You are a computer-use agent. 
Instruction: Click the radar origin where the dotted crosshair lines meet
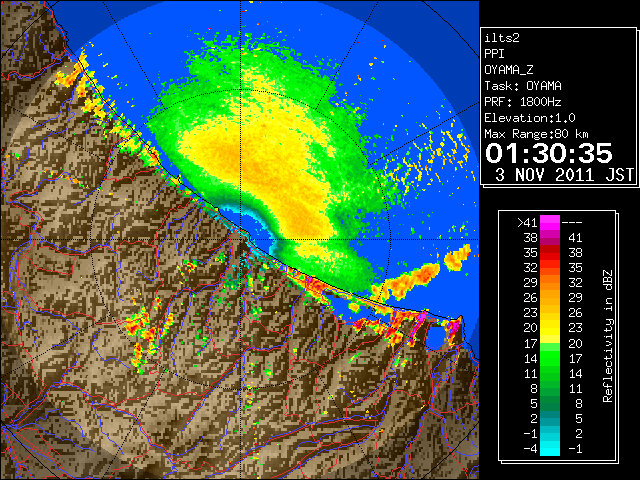click(x=241, y=240)
